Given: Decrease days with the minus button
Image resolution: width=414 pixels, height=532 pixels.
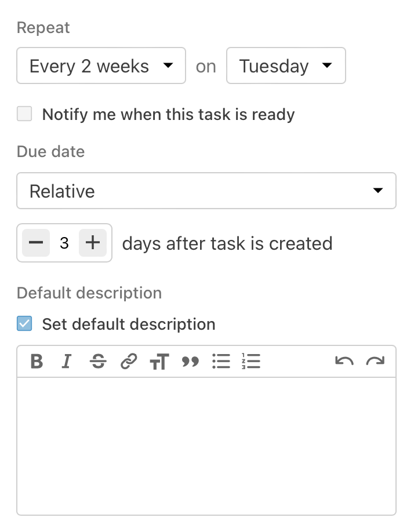Looking at the screenshot, I should click(36, 243).
